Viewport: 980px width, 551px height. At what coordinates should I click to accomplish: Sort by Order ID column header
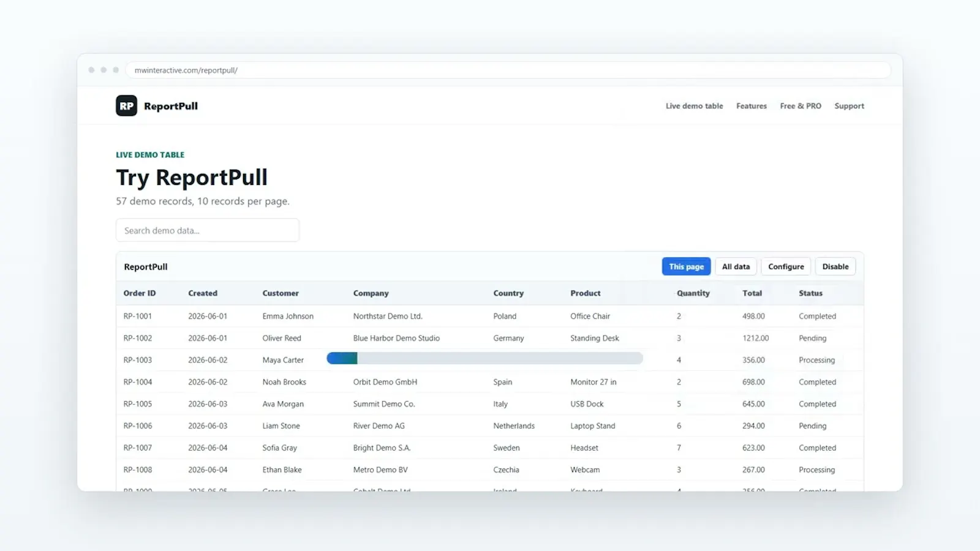tap(140, 293)
